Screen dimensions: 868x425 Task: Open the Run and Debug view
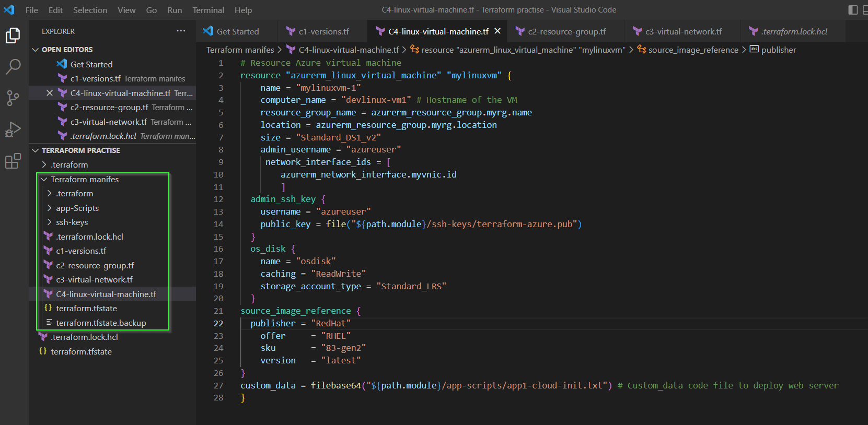point(13,129)
